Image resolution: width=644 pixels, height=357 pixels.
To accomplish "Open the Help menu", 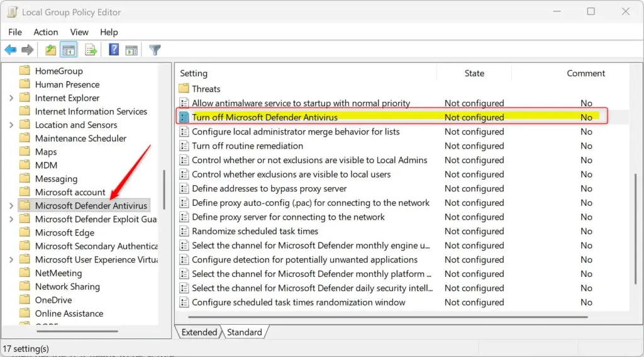I will [109, 32].
